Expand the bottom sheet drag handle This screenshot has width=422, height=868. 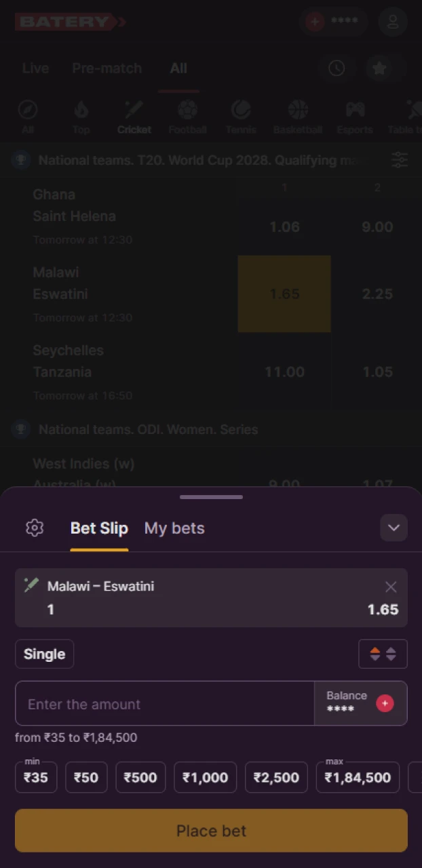[211, 497]
